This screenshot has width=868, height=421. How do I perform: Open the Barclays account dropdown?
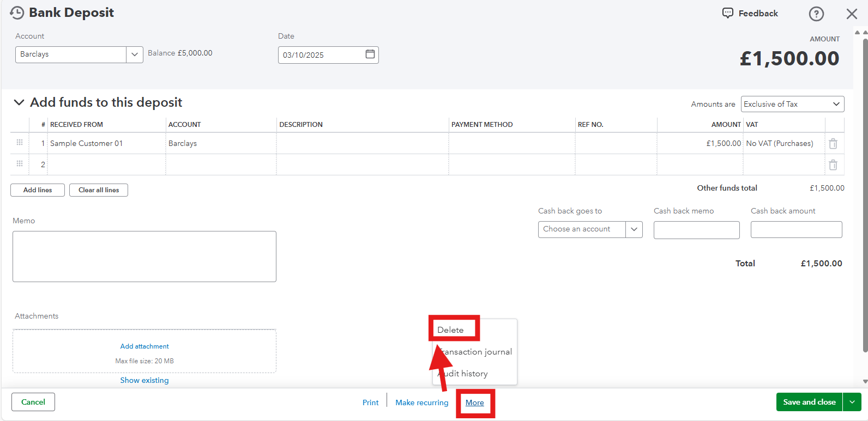(134, 54)
